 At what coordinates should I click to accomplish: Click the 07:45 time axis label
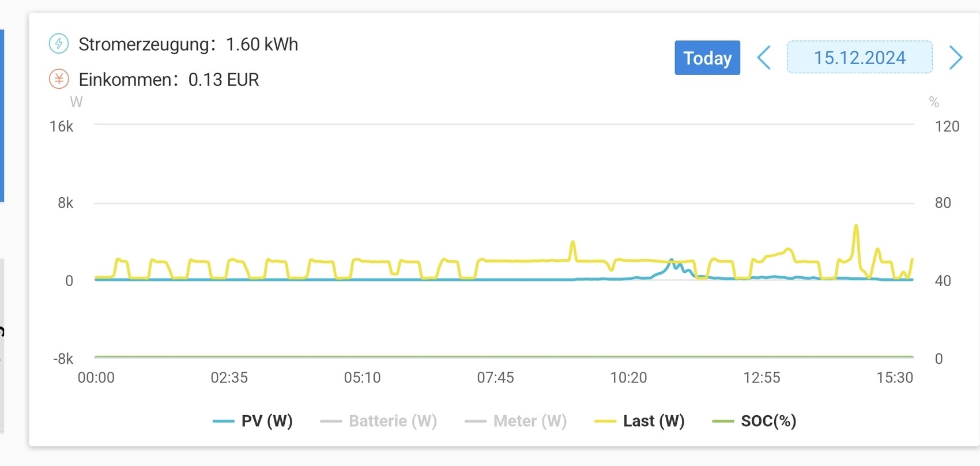click(x=495, y=378)
